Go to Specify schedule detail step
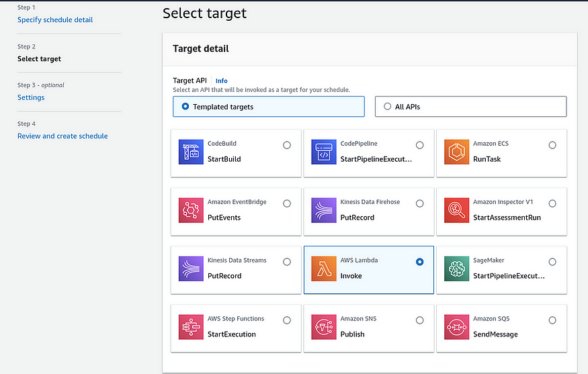588x374 pixels. tap(55, 20)
